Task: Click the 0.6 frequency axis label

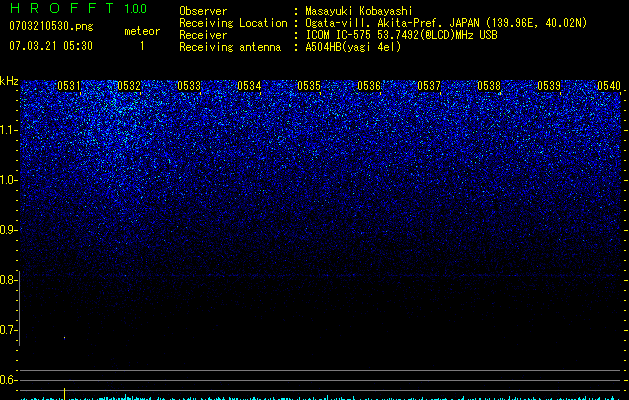Action: pyautogui.click(x=8, y=380)
